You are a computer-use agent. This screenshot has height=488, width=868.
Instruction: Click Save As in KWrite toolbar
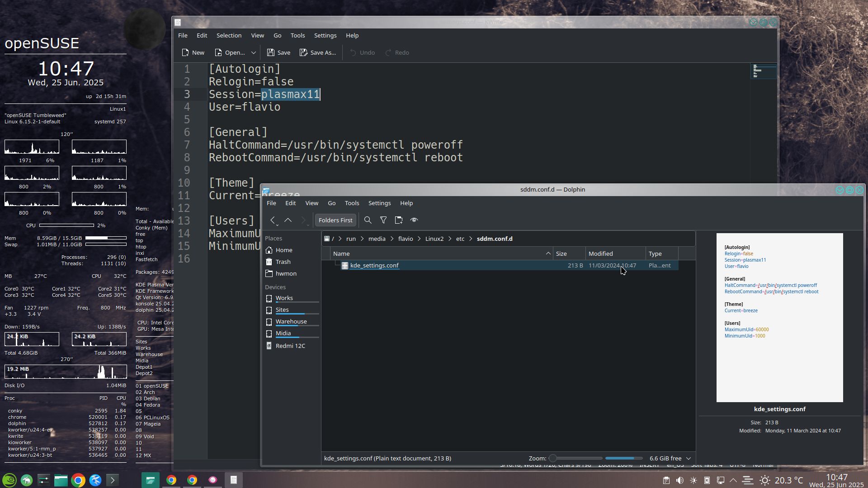click(318, 52)
